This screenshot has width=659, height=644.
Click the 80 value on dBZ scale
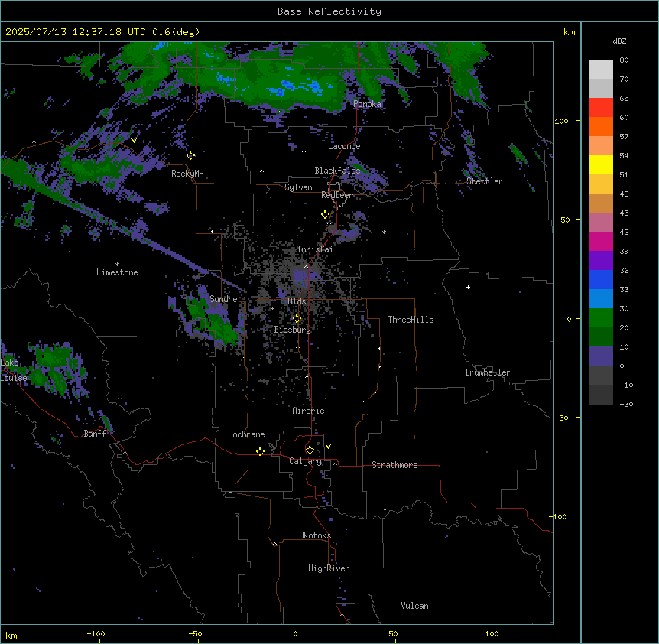click(624, 60)
